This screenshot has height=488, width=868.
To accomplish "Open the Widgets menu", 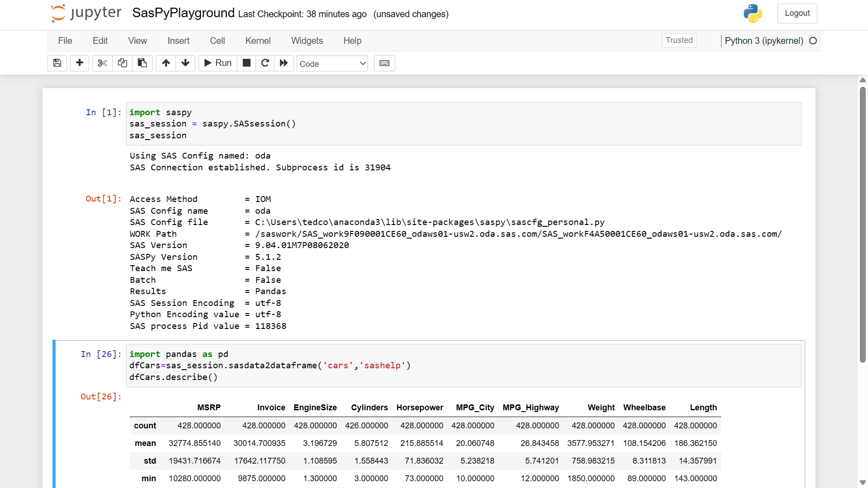I will click(x=307, y=41).
